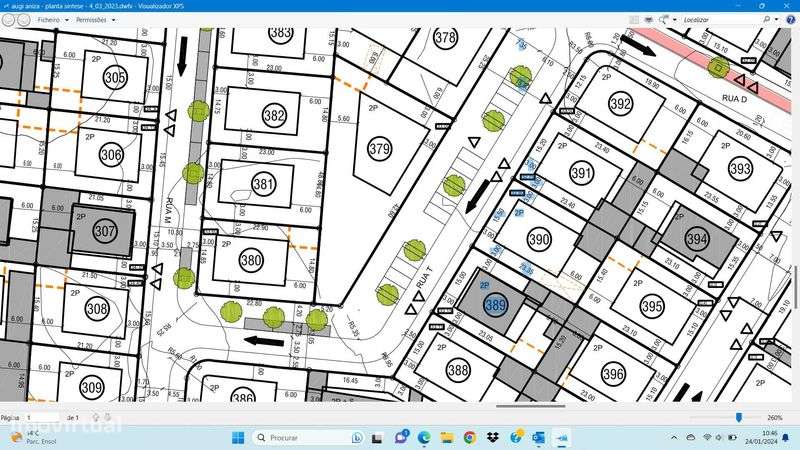
Task: Adjust the zoom slider handle
Action: coord(738,417)
